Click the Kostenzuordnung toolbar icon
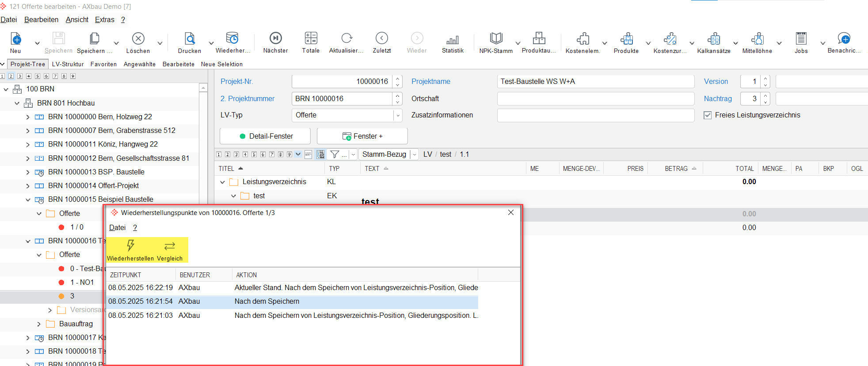 [x=670, y=39]
